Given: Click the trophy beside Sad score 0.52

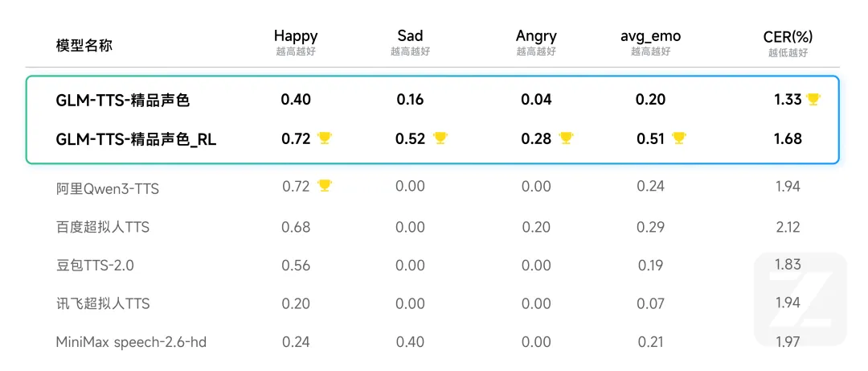Looking at the screenshot, I should [440, 138].
